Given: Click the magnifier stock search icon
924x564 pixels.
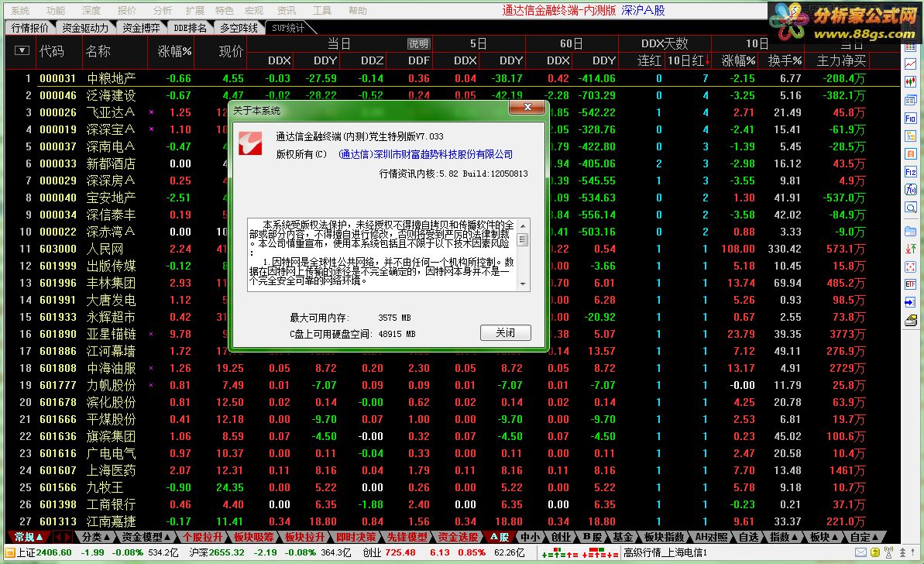Looking at the screenshot, I should coord(911,208).
